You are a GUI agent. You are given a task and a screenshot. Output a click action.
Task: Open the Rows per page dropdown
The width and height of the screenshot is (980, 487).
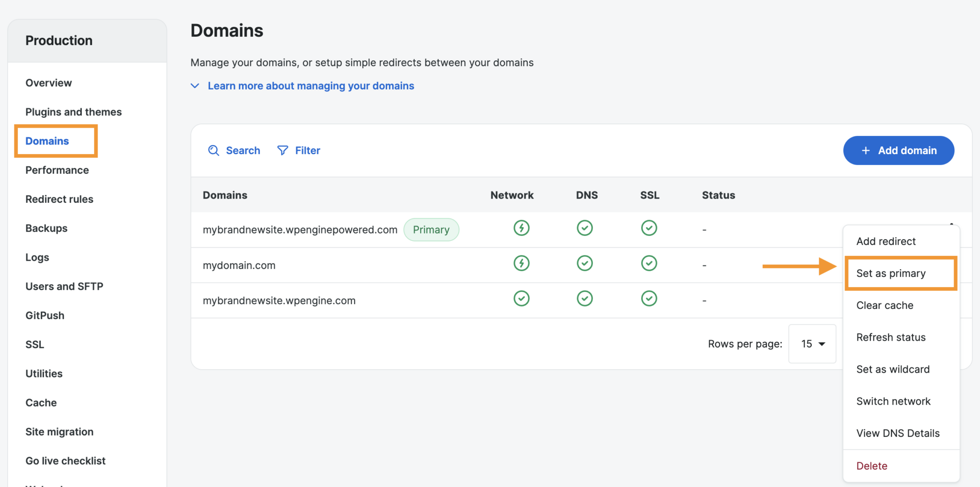[x=812, y=343]
